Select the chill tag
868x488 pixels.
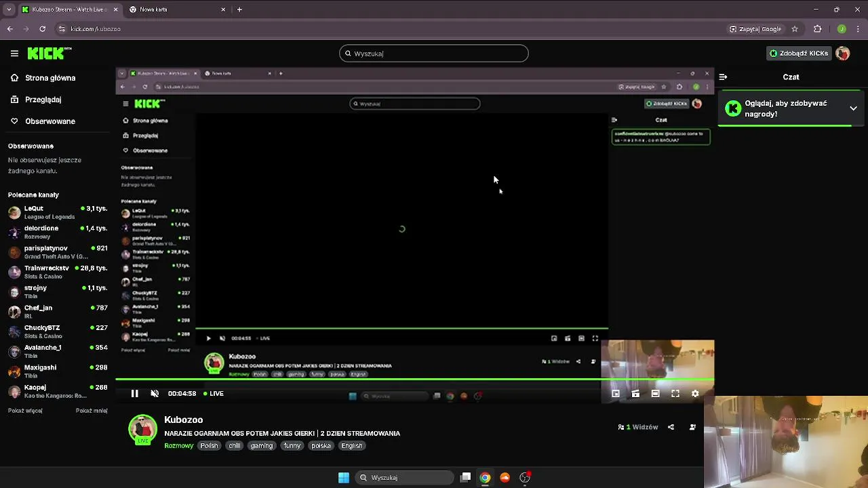(235, 446)
